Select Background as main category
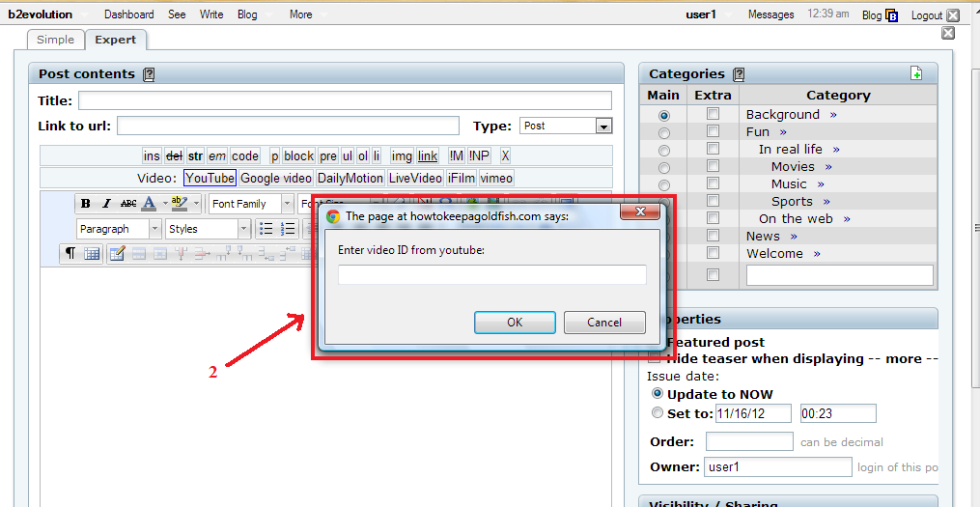This screenshot has width=980, height=507. click(x=663, y=116)
